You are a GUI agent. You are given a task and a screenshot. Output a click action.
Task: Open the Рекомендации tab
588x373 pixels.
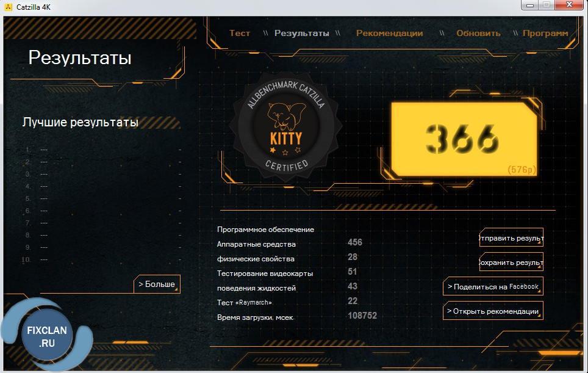point(389,34)
